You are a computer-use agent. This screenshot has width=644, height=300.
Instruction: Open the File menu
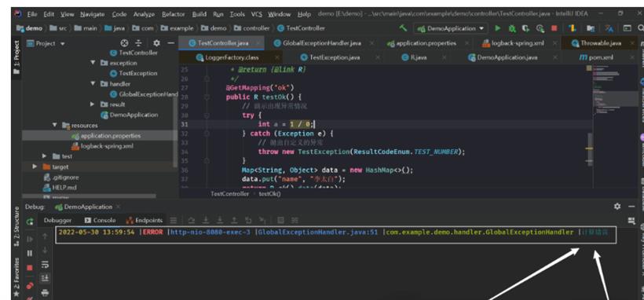click(x=32, y=14)
